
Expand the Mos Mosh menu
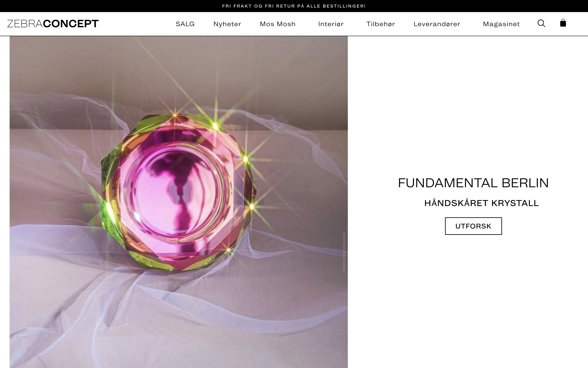pyautogui.click(x=278, y=24)
